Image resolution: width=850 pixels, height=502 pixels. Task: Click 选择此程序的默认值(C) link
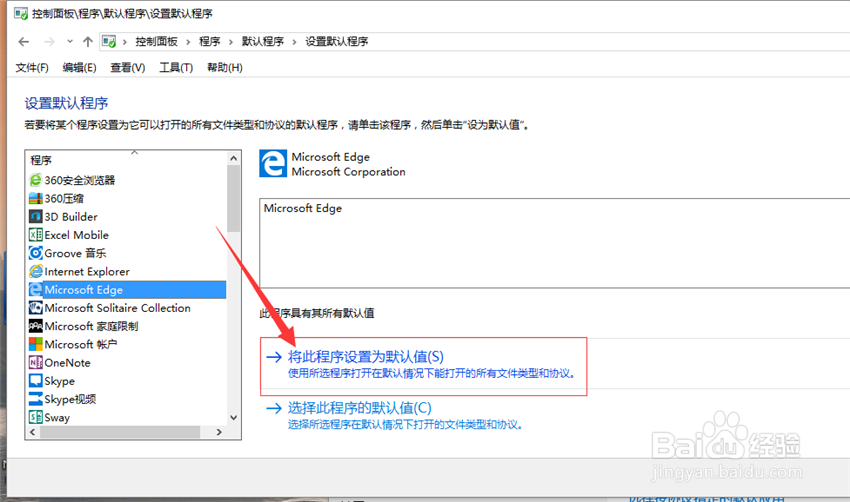pos(359,408)
